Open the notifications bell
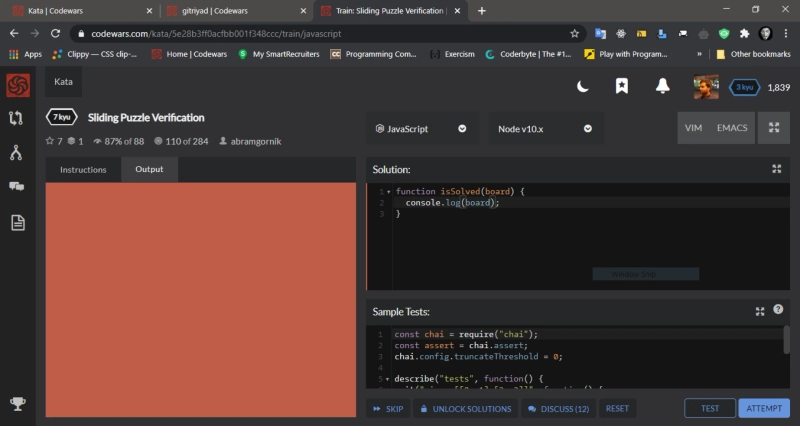This screenshot has width=800, height=426. click(662, 86)
